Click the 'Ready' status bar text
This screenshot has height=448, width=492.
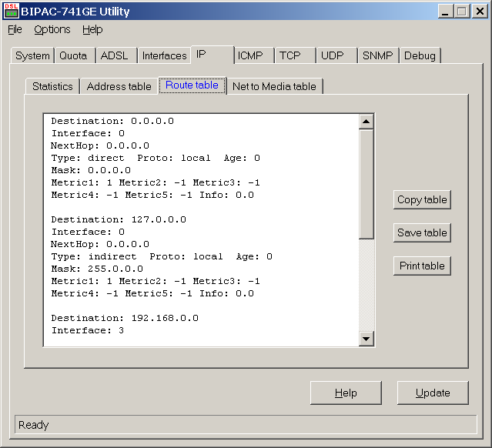[34, 425]
